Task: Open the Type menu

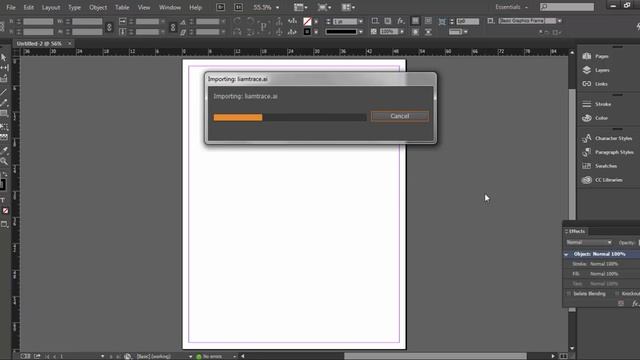Action: 74,7
